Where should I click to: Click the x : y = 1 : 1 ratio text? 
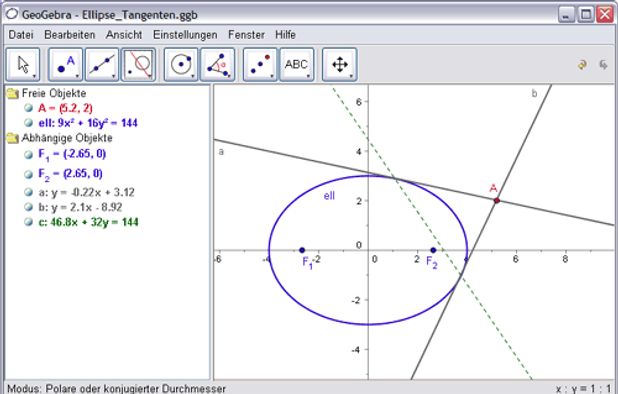coord(583,388)
